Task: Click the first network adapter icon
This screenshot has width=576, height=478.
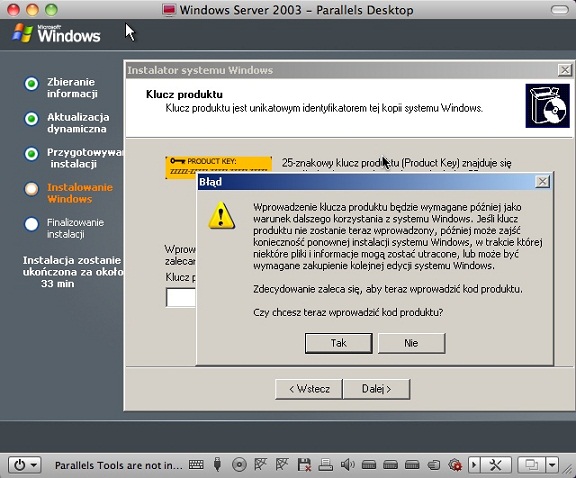Action: (x=260, y=465)
